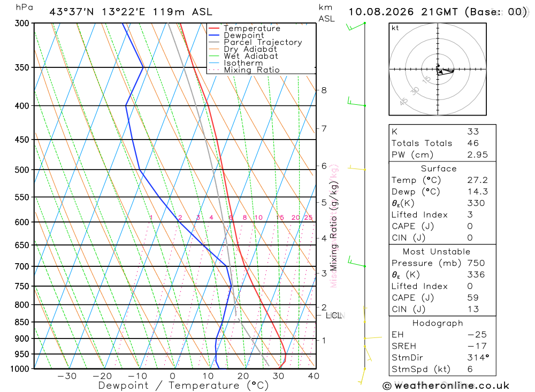Image resolution: width=535 pixels, height=392 pixels.
Task: Click the 8 km altitude label
Action: pyautogui.click(x=324, y=90)
